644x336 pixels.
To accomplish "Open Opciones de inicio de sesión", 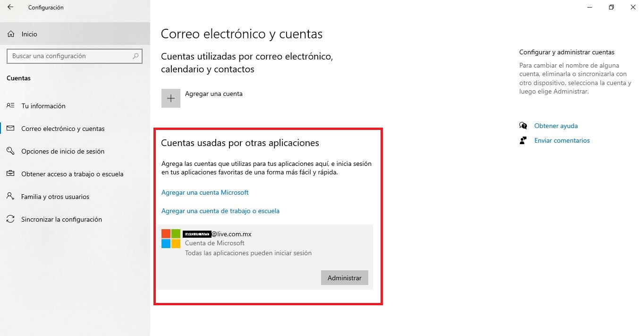I will [x=63, y=151].
